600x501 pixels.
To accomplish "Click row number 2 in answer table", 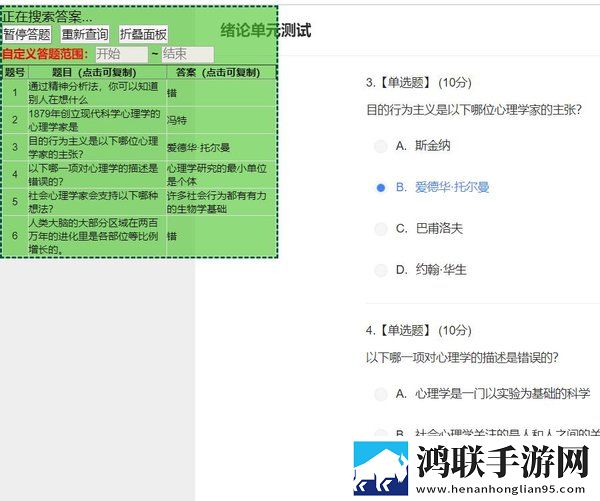I will (x=15, y=120).
